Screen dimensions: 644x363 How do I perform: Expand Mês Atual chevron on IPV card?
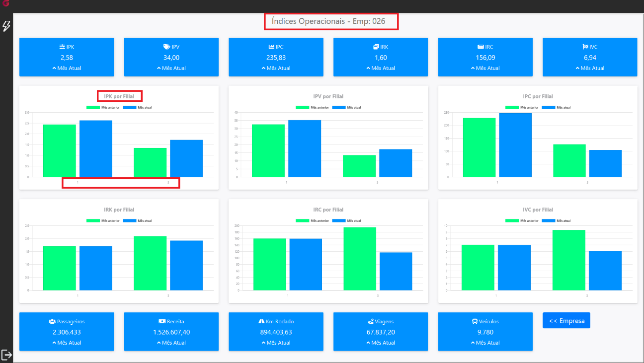pyautogui.click(x=159, y=68)
